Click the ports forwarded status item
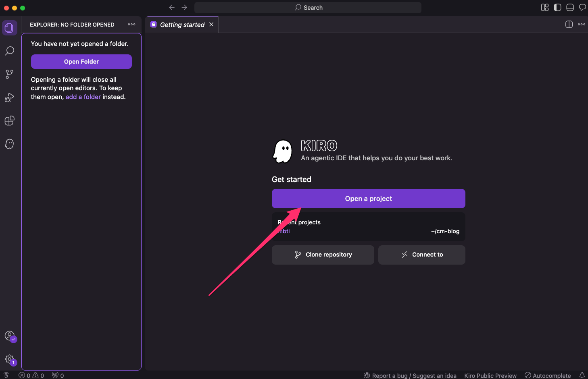The image size is (588, 379). click(x=58, y=375)
